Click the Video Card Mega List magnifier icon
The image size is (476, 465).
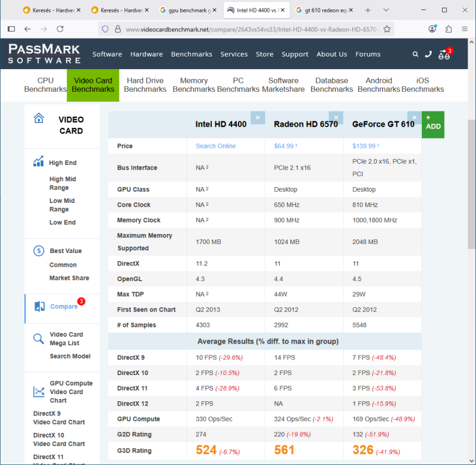[x=39, y=339]
